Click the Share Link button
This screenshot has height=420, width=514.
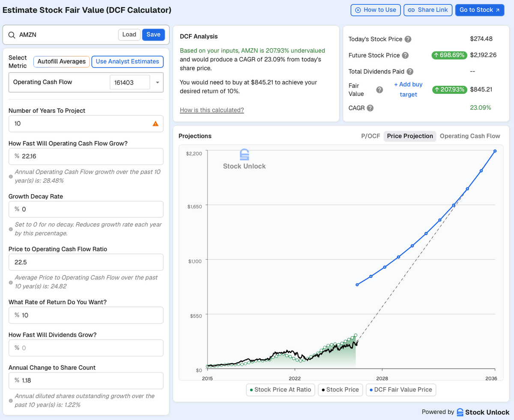(428, 10)
